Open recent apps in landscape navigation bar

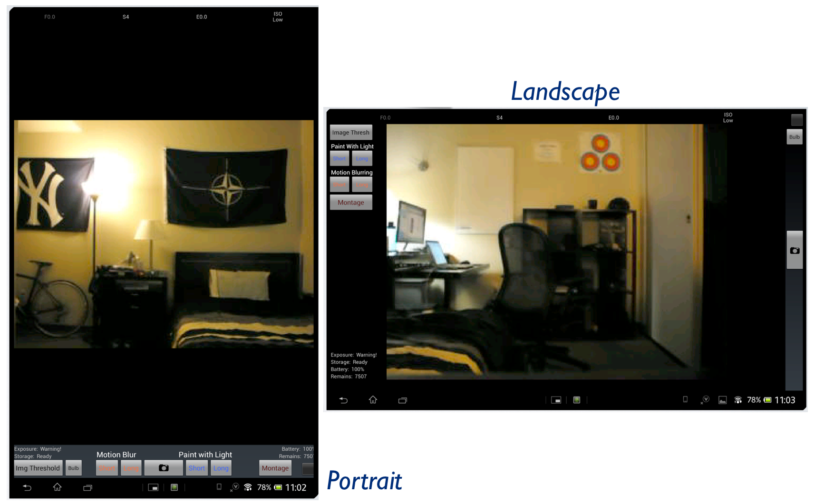pyautogui.click(x=402, y=400)
